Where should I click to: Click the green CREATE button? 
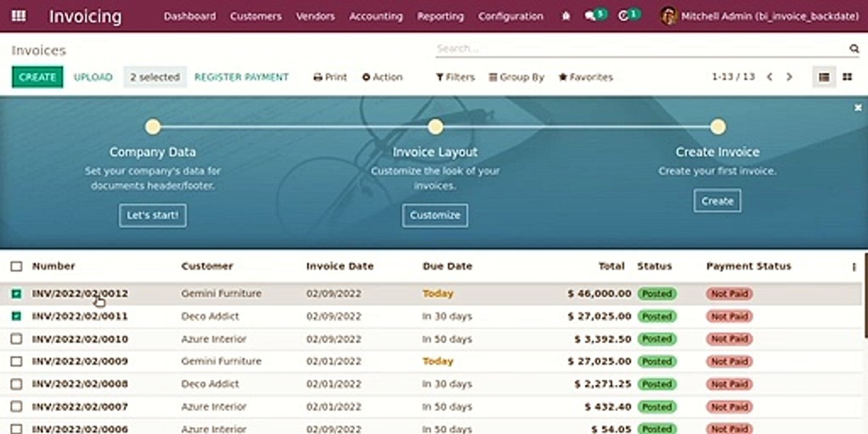[x=37, y=77]
